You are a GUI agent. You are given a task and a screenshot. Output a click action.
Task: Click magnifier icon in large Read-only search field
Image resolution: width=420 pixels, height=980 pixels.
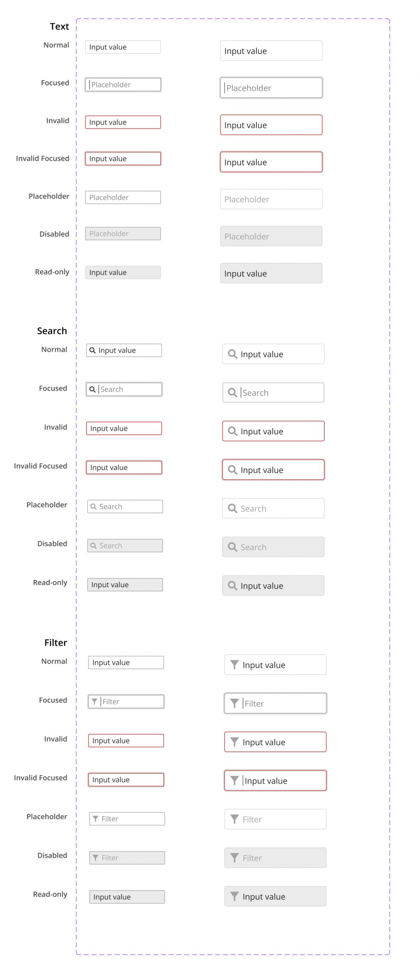coord(232,585)
